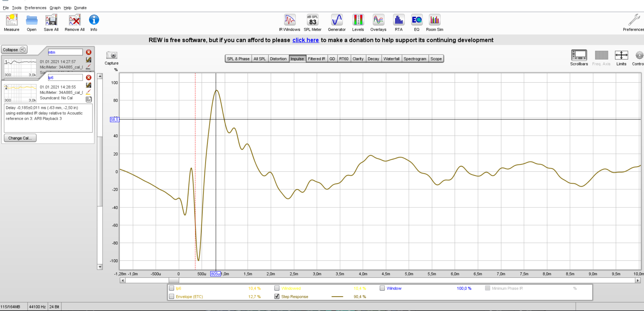Switch to Filtered IR tab
Screen dimensions: 644x311
317,59
